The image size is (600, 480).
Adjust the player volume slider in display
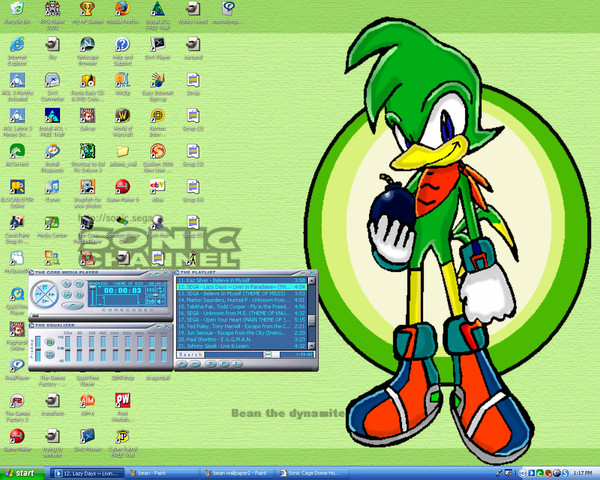[93, 296]
